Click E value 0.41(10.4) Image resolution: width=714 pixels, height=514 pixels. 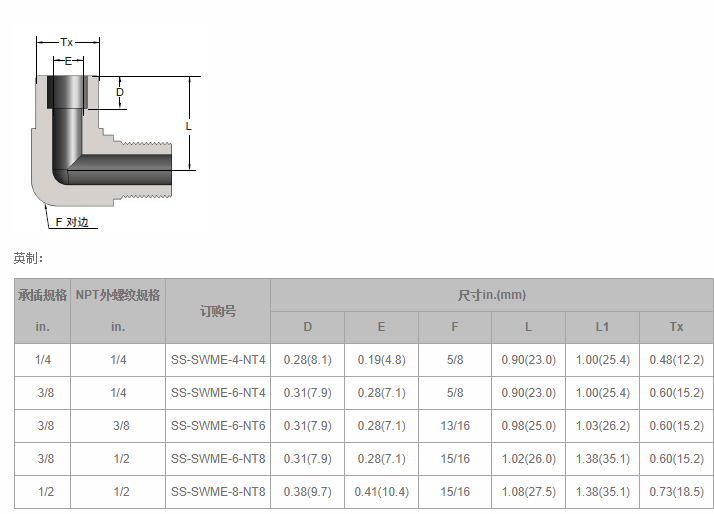tap(382, 492)
